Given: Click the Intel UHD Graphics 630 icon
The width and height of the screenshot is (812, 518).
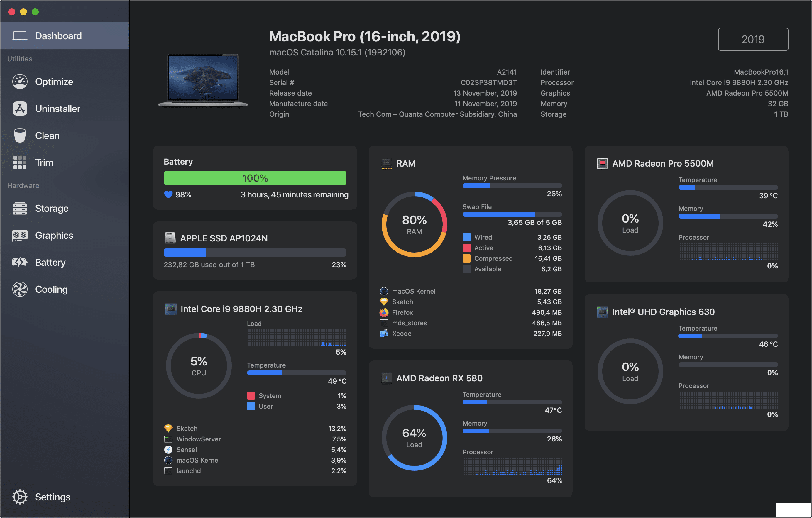Looking at the screenshot, I should coord(602,312).
